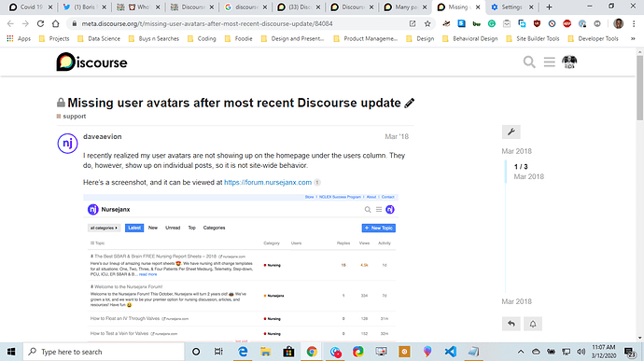
Task: Click the Windows taskbar search box
Action: point(104,352)
